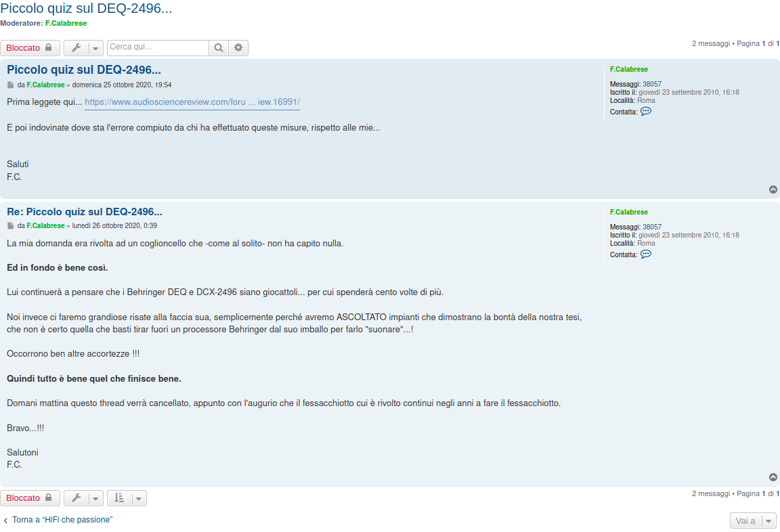This screenshot has width=780, height=532.
Task: Jump to top using second post arrow icon
Action: pos(773,477)
